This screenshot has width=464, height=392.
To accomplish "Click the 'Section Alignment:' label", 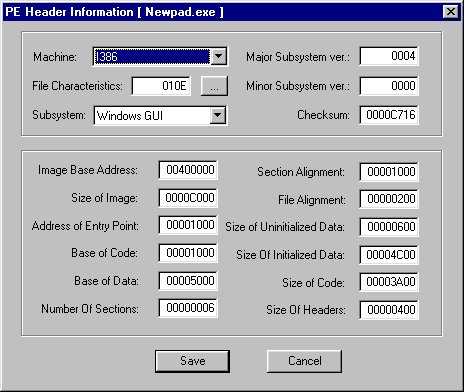I will coord(301,172).
